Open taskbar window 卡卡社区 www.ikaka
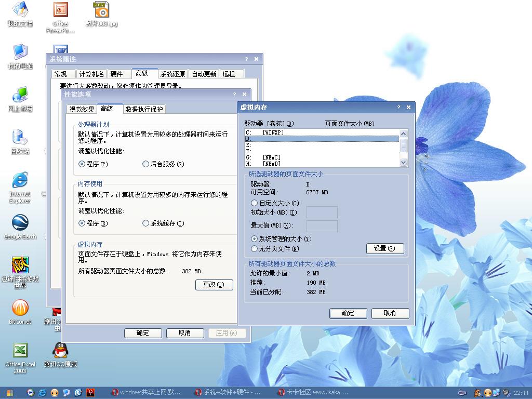 (x=312, y=393)
